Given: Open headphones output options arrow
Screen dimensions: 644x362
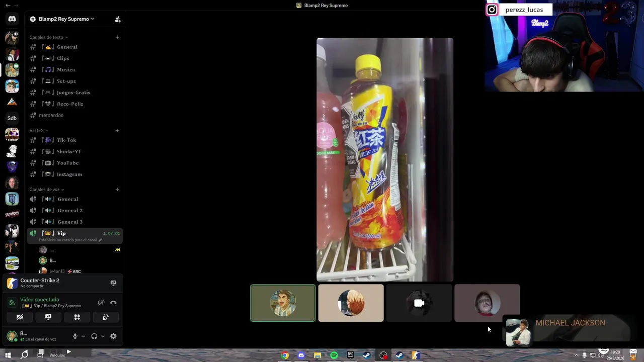Looking at the screenshot, I should [x=103, y=336].
